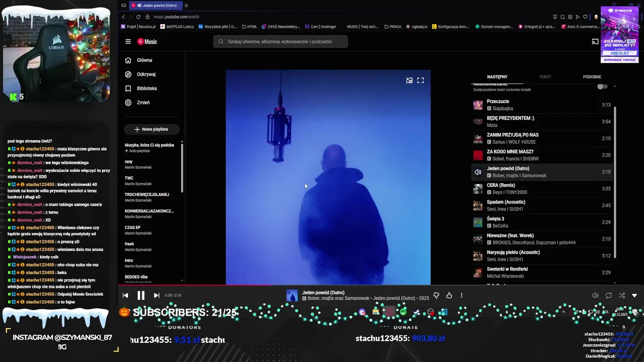Click the playlist sidebar scrollbar
644x362 pixels.
tap(182, 168)
